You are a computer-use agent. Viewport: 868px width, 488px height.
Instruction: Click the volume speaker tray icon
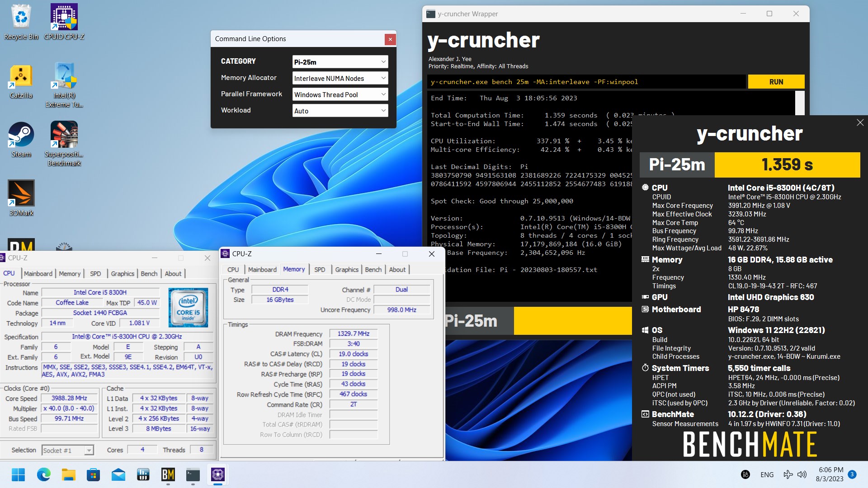(x=802, y=474)
